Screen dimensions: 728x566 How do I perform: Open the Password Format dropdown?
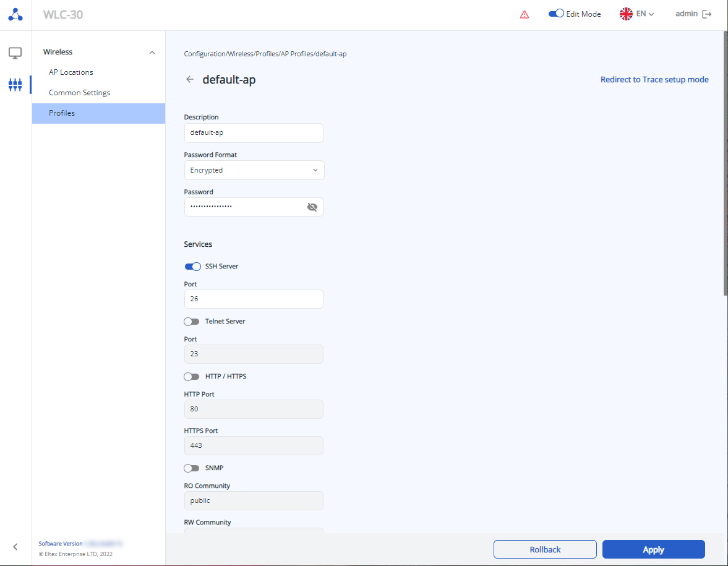pos(254,170)
